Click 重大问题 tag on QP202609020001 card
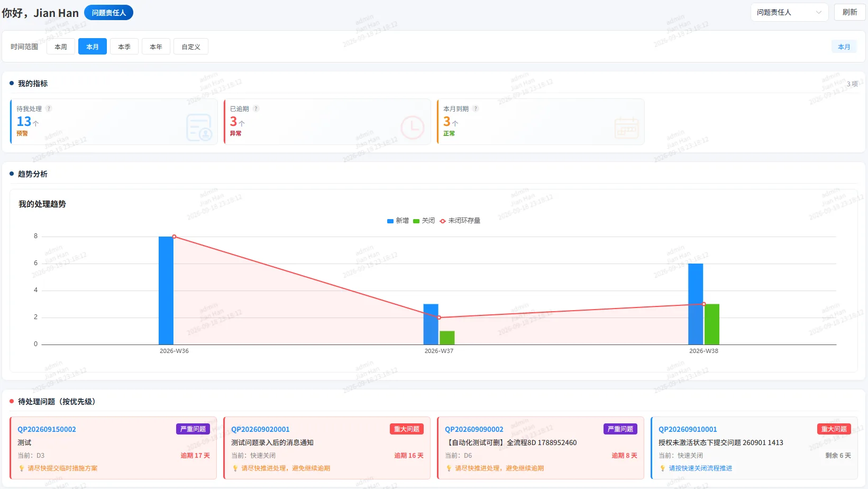868x489 pixels. coord(407,429)
